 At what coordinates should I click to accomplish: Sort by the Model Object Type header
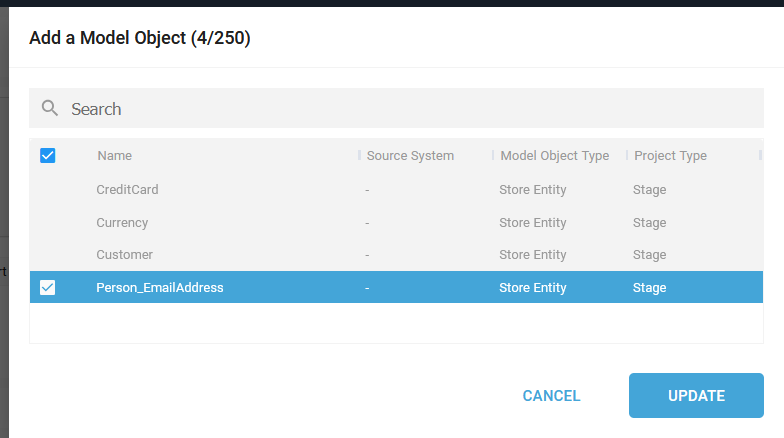point(554,156)
